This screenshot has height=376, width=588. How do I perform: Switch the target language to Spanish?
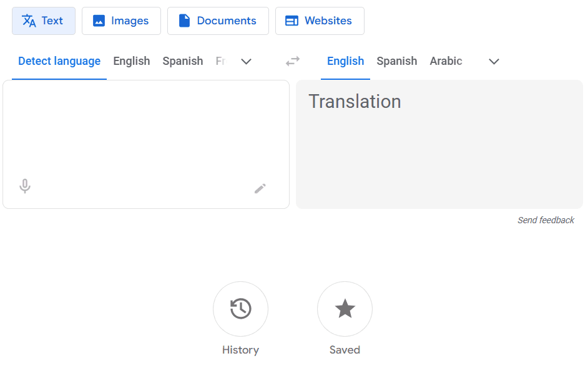click(396, 61)
